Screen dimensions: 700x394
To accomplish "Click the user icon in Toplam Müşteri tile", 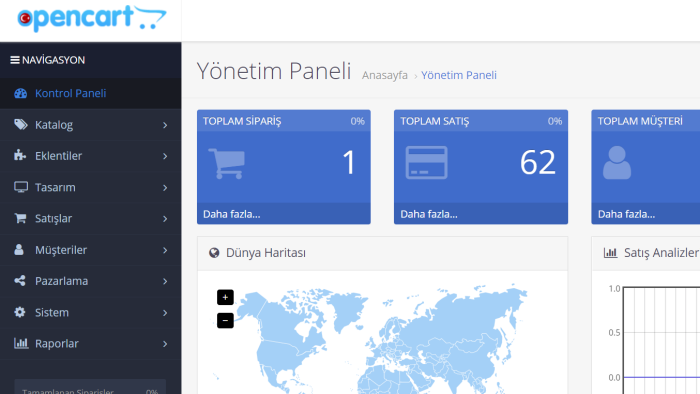I will pos(617,162).
